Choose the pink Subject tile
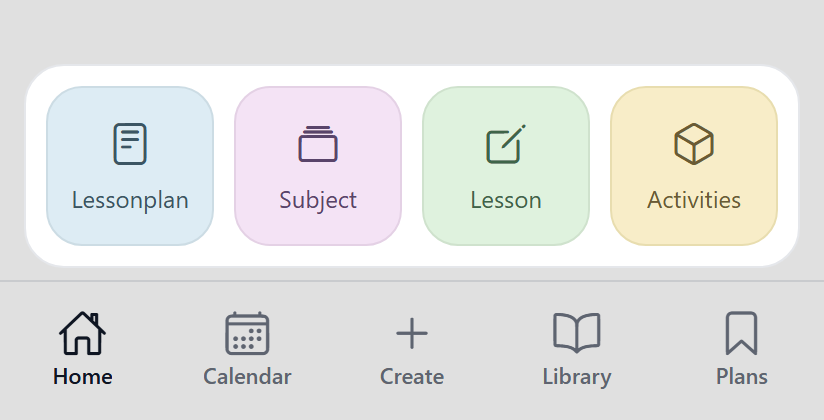824x420 pixels. (318, 166)
